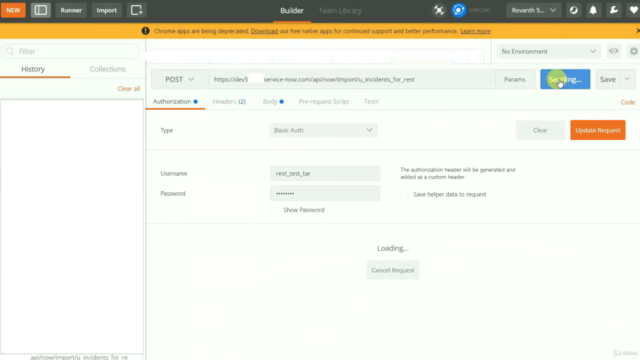This screenshot has width=640, height=360.
Task: Click the Filter search field
Action: (x=71, y=51)
